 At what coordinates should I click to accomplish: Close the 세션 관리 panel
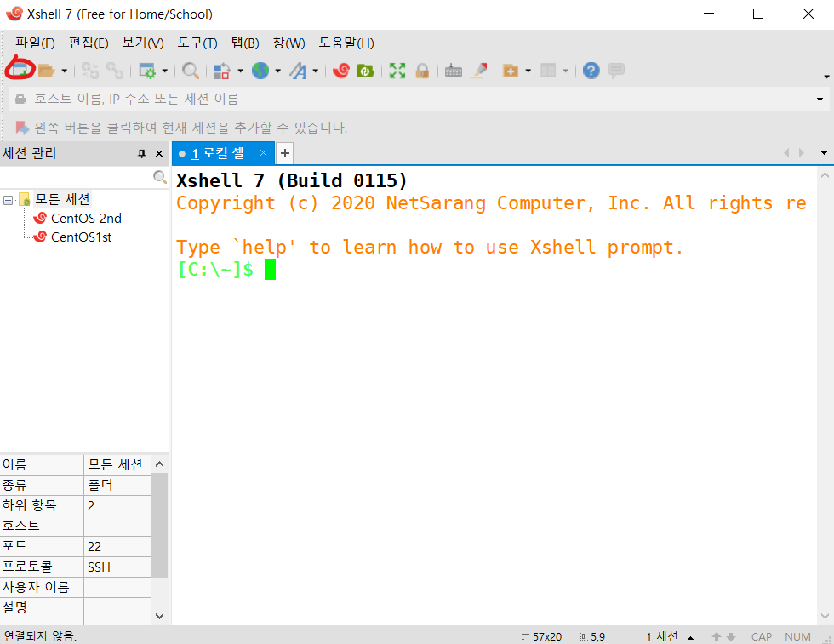tap(158, 154)
